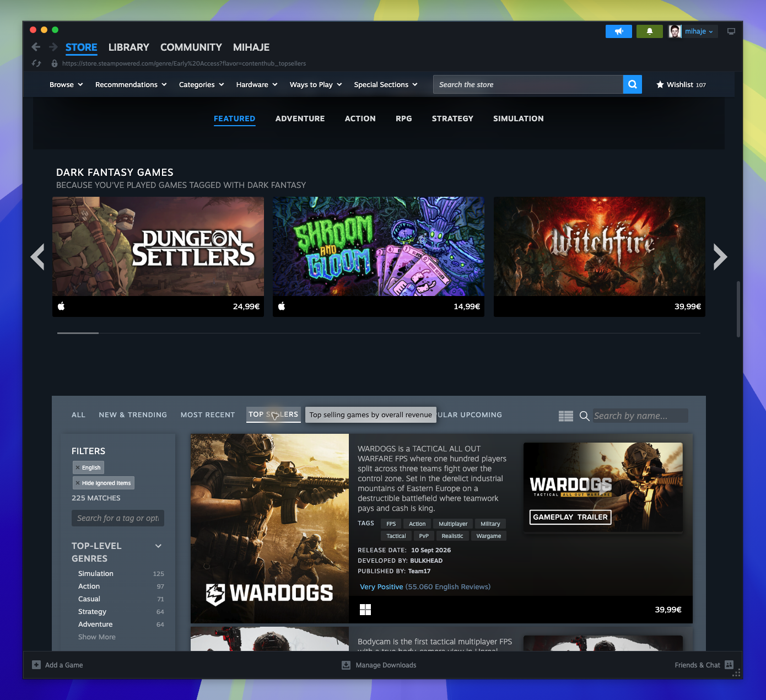The width and height of the screenshot is (766, 700).
Task: Open the Very Positive reviews link
Action: [425, 586]
